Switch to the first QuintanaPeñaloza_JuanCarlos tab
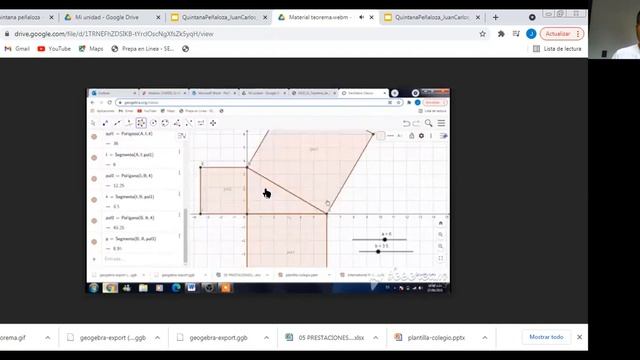640x360 pixels. (219, 17)
